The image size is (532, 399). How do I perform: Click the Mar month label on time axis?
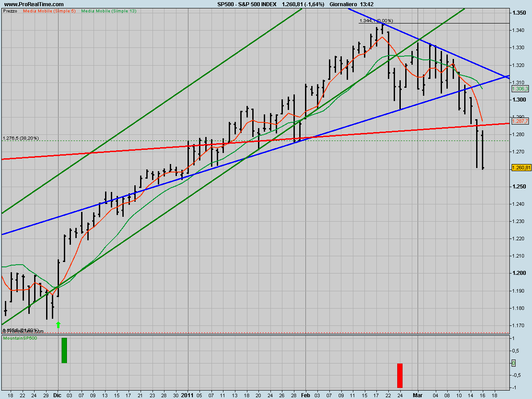419,394
